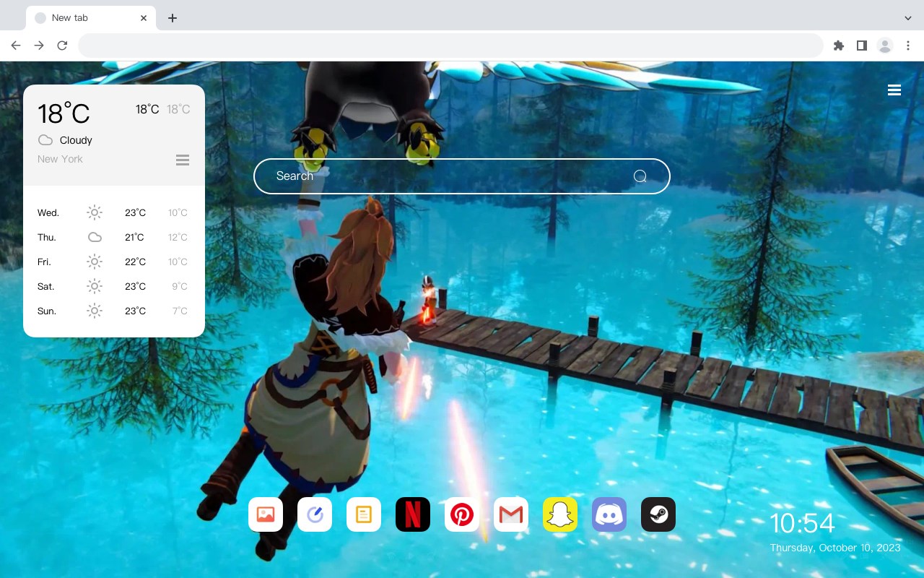This screenshot has width=924, height=578.
Task: Open the Pinterest shortcut
Action: [x=462, y=514]
